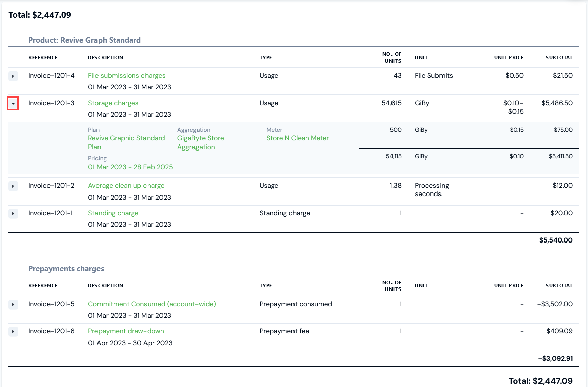Open the File submissions charges link
Screen dimensions: 588x387
coord(127,75)
